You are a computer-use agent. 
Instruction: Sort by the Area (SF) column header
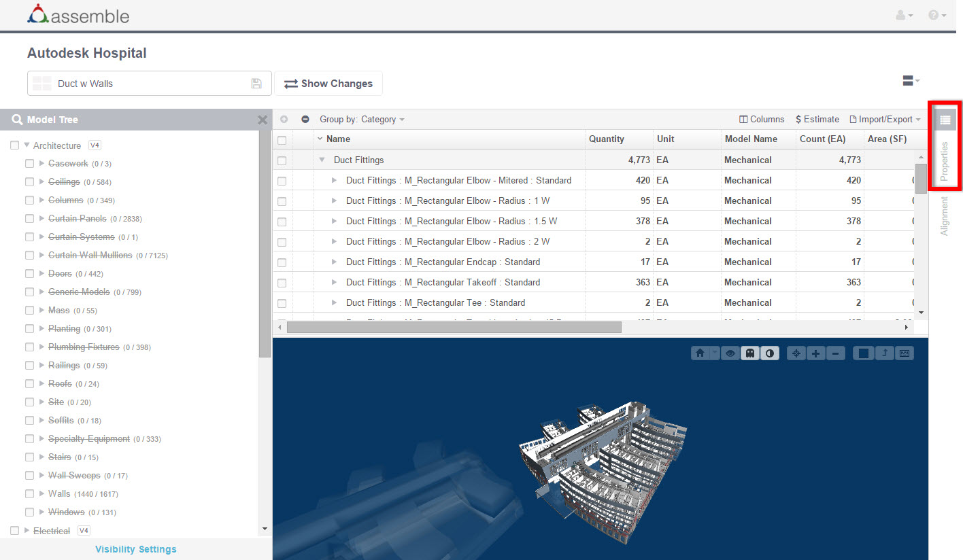[886, 139]
